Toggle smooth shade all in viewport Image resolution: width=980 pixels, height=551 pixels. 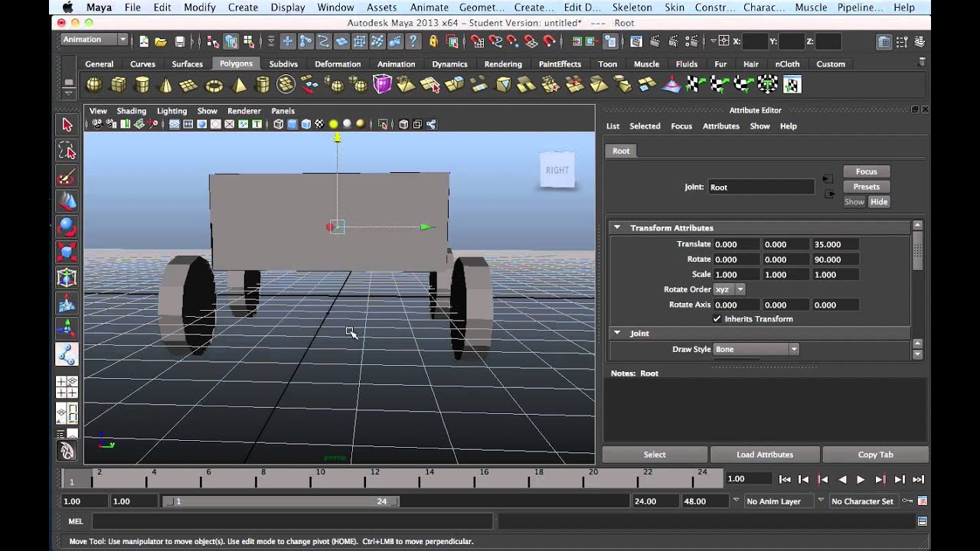[292, 124]
